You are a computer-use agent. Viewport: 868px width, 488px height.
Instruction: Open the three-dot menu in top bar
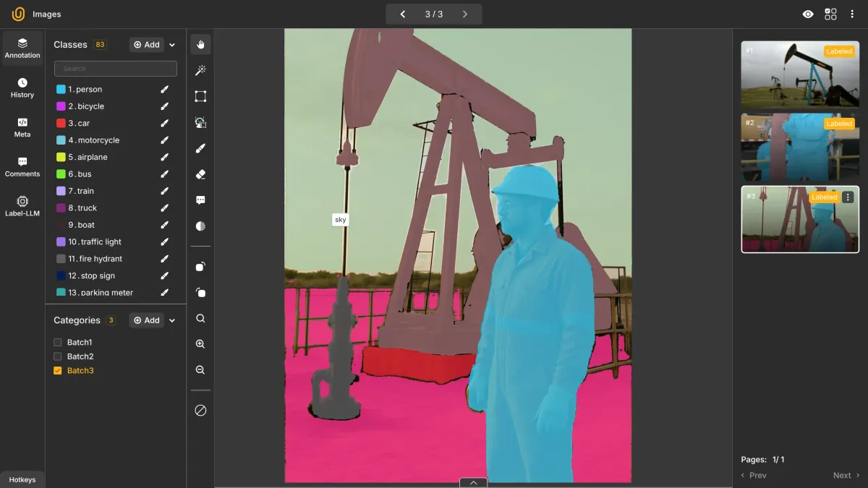pos(852,14)
